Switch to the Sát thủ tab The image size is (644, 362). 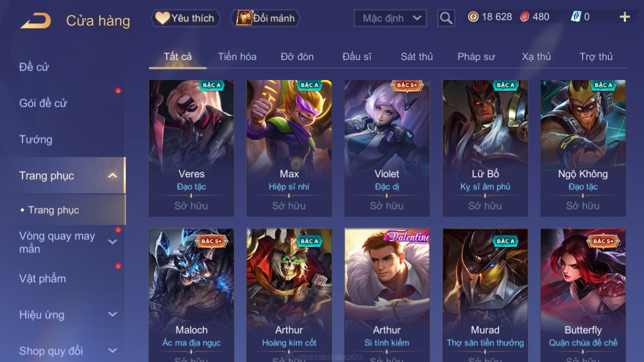[417, 56]
